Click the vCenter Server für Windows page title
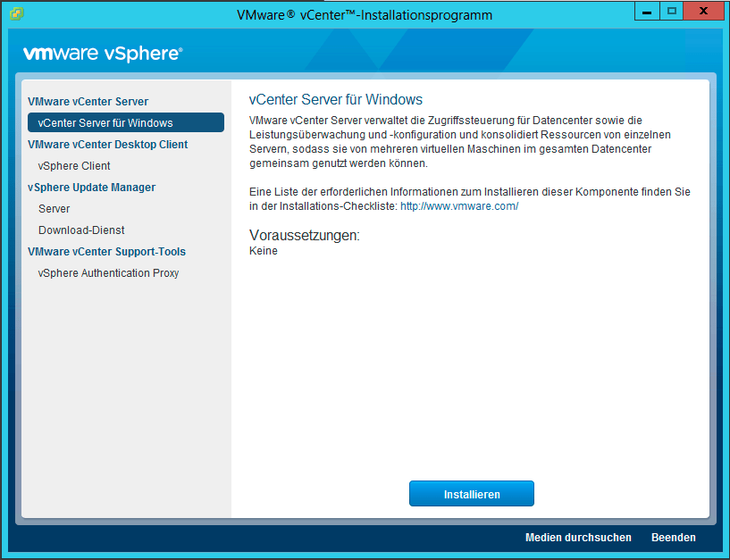This screenshot has width=730, height=560. [336, 100]
